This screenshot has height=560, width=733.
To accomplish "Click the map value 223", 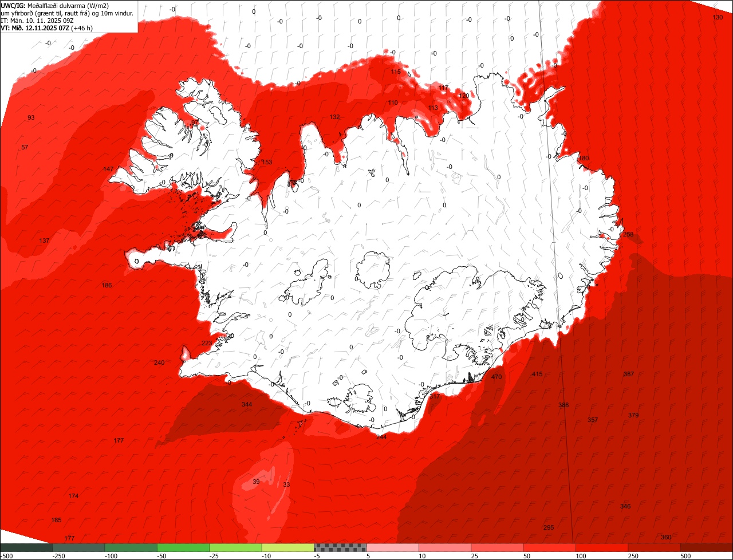I will click(207, 344).
